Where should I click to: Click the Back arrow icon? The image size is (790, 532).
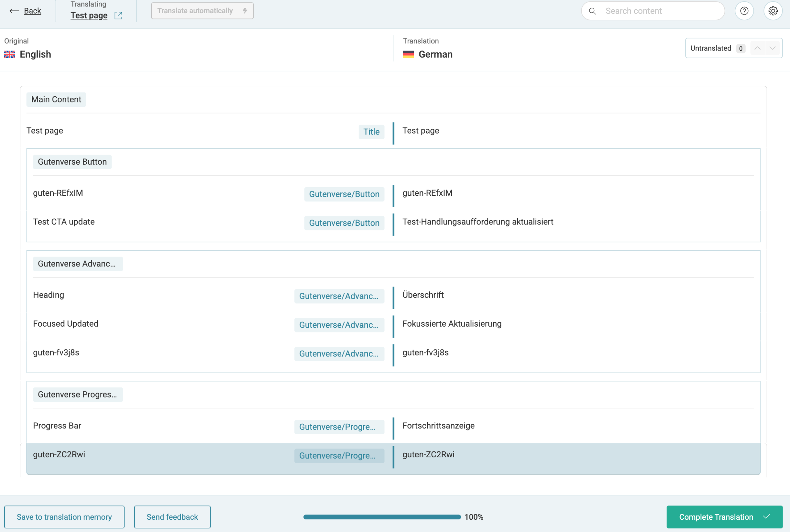(x=14, y=11)
